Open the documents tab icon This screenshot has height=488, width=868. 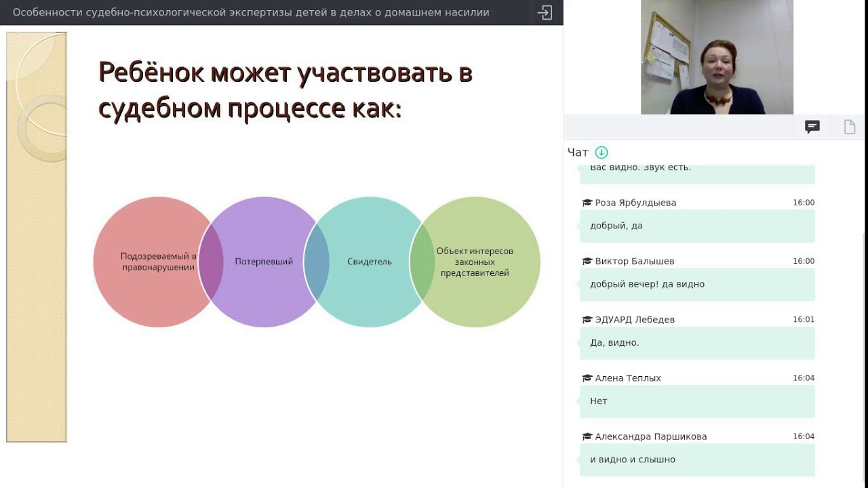point(850,127)
